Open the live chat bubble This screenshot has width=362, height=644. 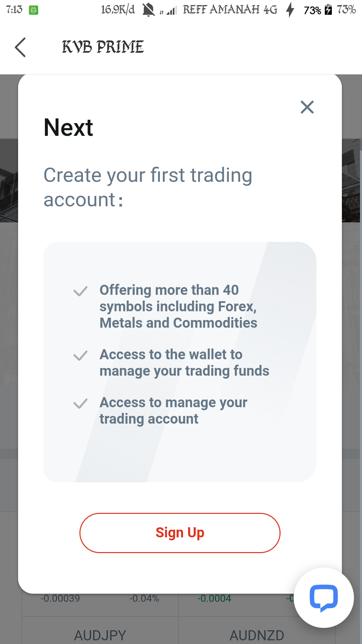pos(324,598)
